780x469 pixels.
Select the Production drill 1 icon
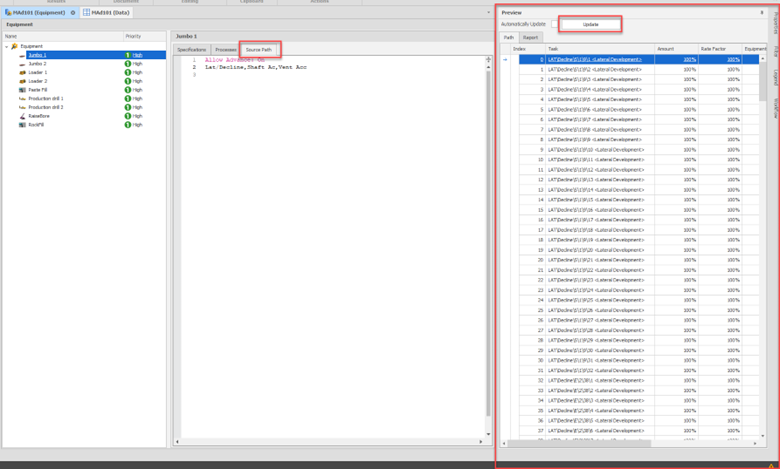pos(21,99)
